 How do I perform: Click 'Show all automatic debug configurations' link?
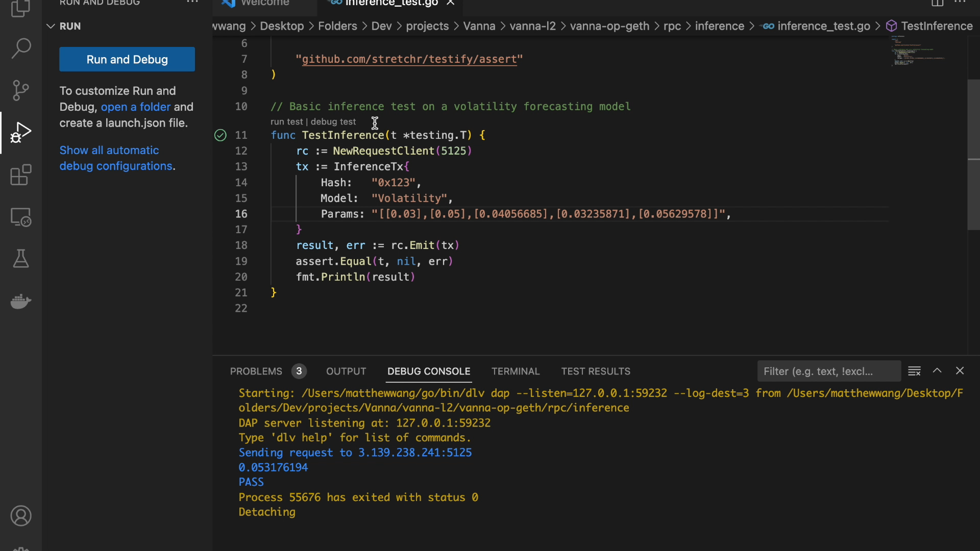[x=116, y=158]
